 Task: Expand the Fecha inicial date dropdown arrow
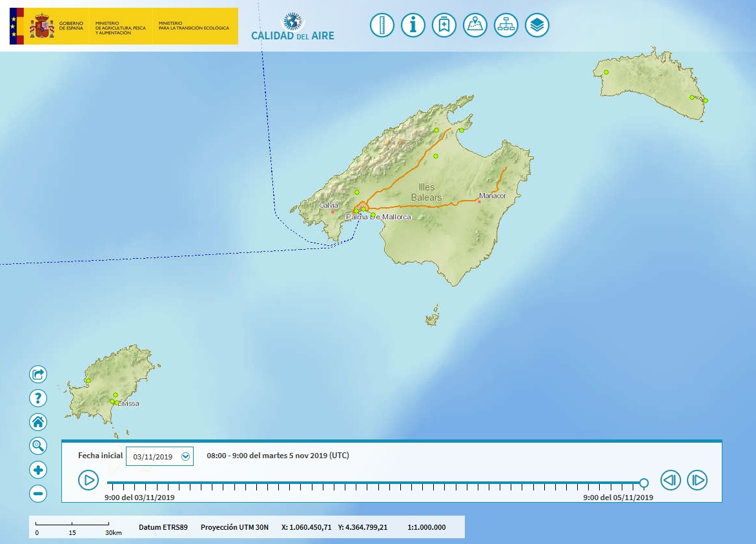point(186,456)
